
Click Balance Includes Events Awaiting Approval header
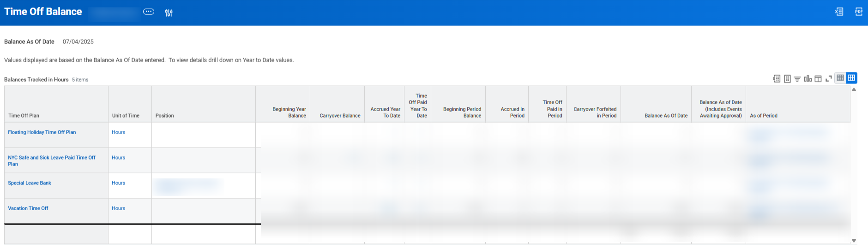pyautogui.click(x=719, y=104)
